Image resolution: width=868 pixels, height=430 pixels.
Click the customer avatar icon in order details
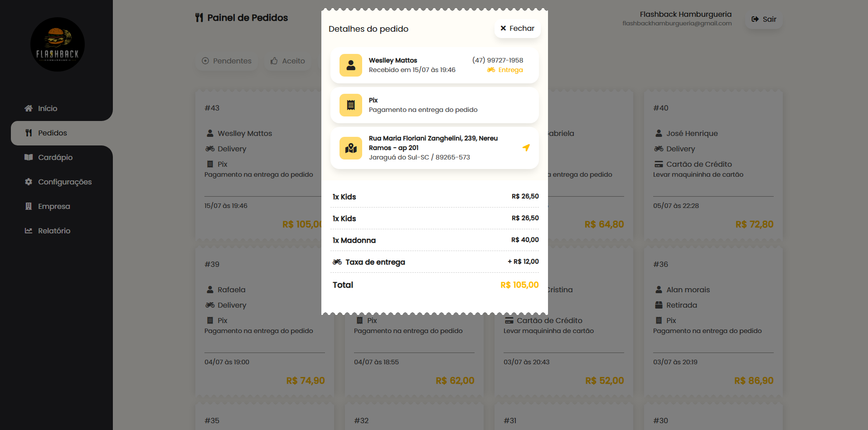pos(350,65)
